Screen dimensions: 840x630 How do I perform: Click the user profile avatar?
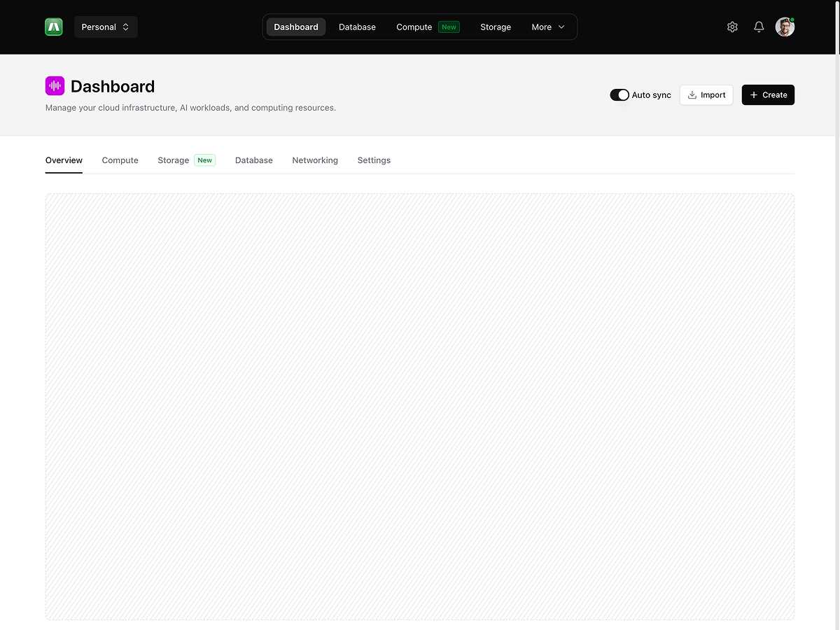785,27
